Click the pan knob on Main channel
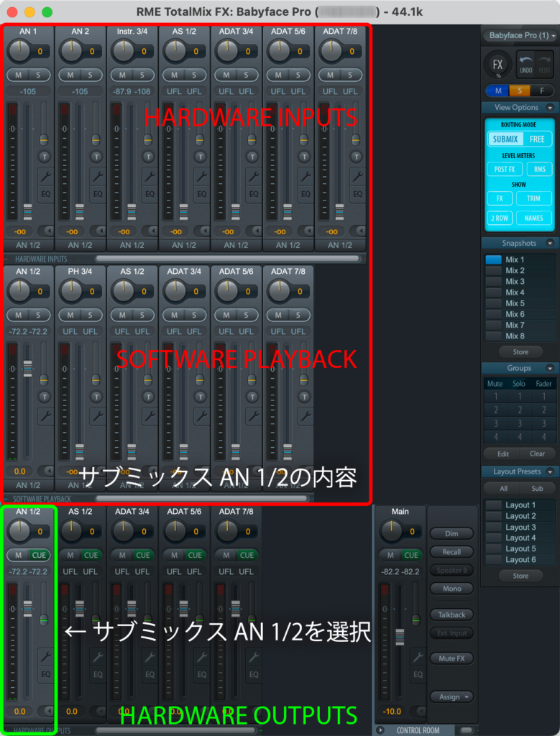560x736 pixels. (x=392, y=532)
